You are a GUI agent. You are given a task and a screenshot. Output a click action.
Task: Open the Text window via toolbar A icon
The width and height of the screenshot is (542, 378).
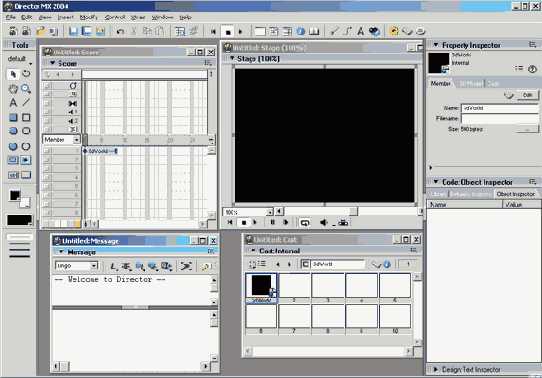tap(361, 31)
